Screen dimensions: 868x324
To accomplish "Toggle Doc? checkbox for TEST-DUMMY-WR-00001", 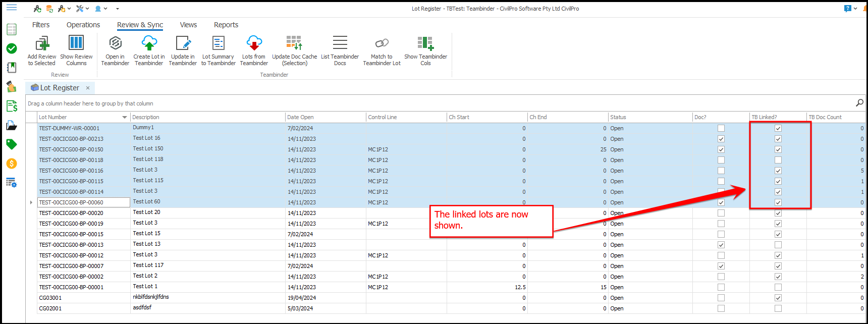I will point(721,128).
